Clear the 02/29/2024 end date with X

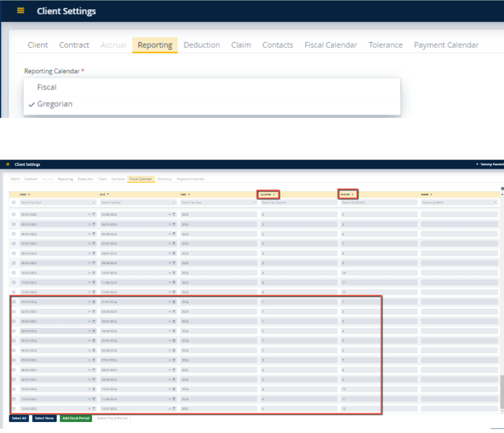point(170,312)
